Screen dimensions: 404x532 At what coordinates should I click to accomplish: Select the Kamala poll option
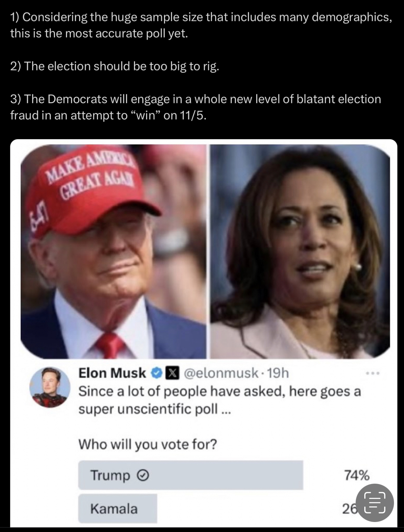pyautogui.click(x=117, y=509)
